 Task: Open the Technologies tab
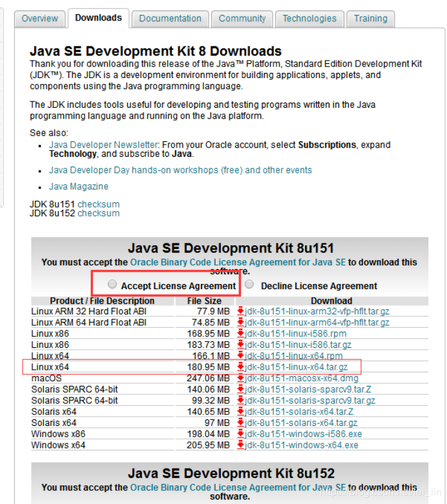[x=309, y=19]
